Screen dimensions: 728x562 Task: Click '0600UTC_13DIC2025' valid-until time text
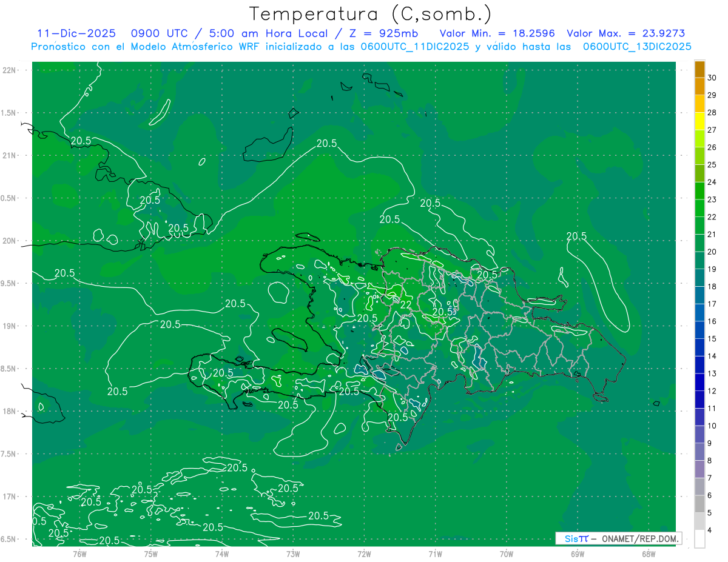tap(637, 47)
